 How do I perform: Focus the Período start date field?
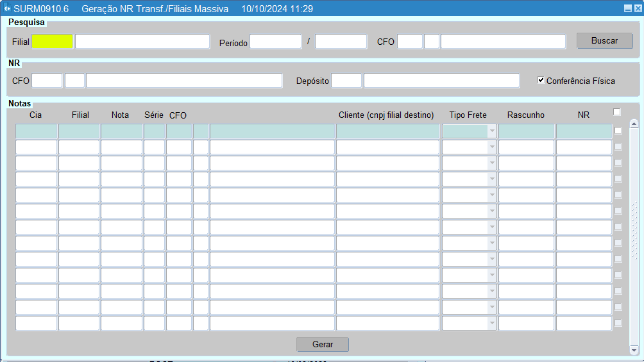(x=275, y=42)
